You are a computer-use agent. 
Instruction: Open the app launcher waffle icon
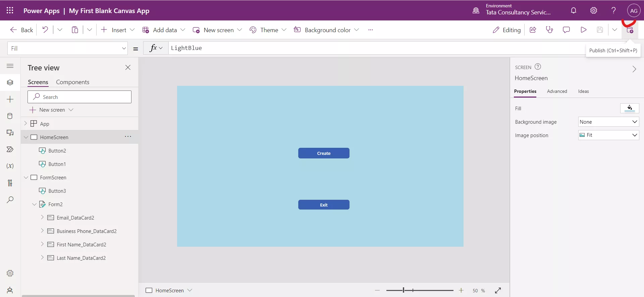tap(10, 10)
